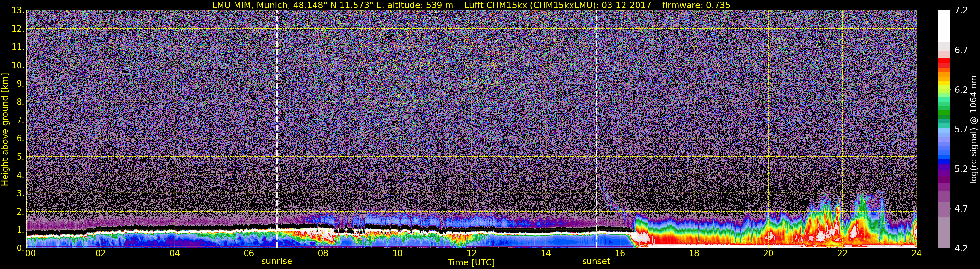Click the "5." height axis tick

[20, 157]
